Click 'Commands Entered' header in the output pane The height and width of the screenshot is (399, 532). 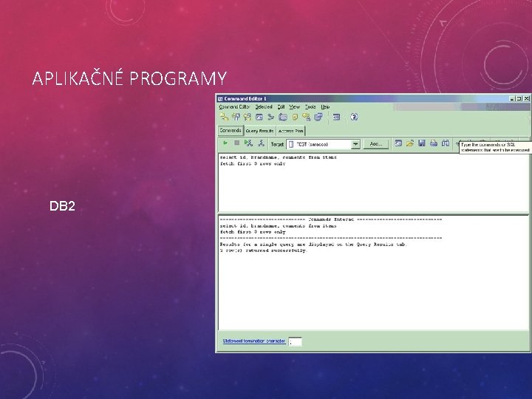[331, 219]
